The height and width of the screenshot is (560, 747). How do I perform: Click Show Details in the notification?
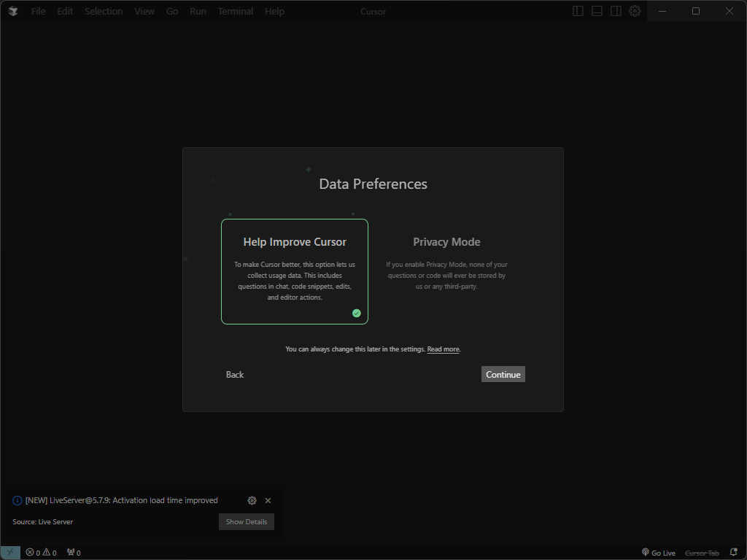click(x=247, y=521)
